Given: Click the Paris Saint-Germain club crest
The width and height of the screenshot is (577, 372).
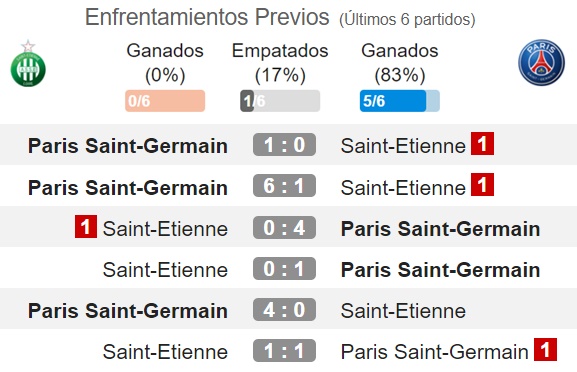Looking at the screenshot, I should point(541,63).
